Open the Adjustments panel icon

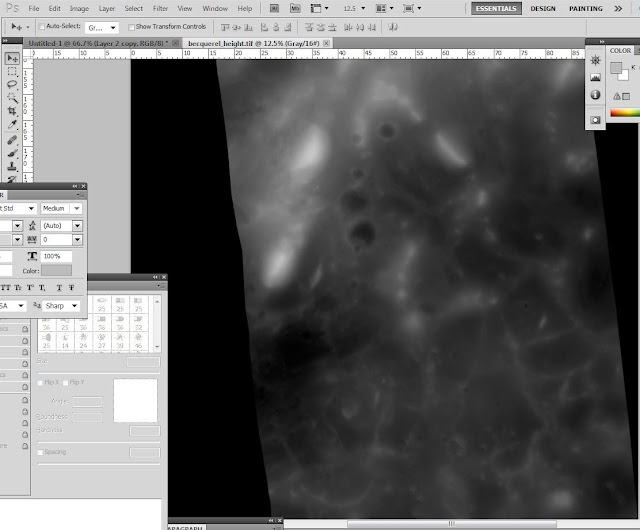[595, 60]
